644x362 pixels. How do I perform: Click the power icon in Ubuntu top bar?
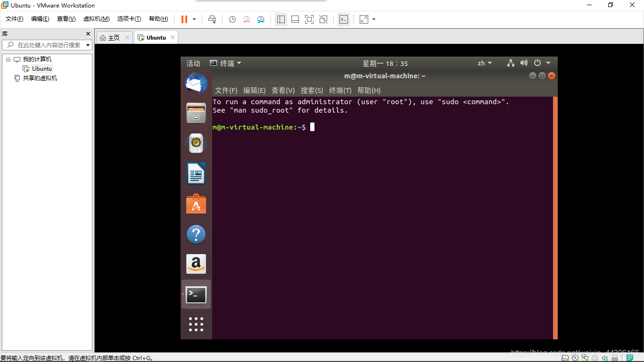[537, 63]
